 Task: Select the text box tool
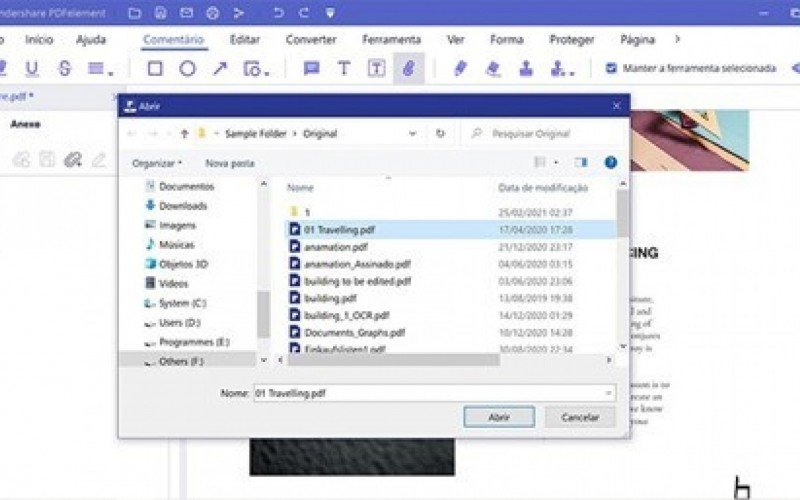click(376, 68)
